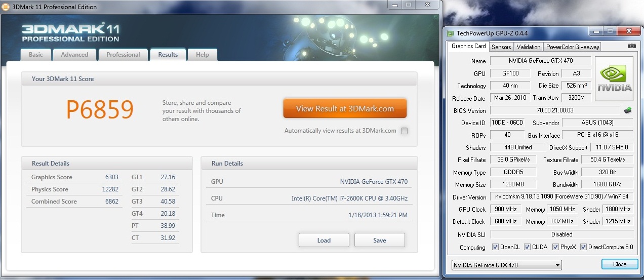Toggle the PhysX checkbox
The image size is (644, 280).
556,247
